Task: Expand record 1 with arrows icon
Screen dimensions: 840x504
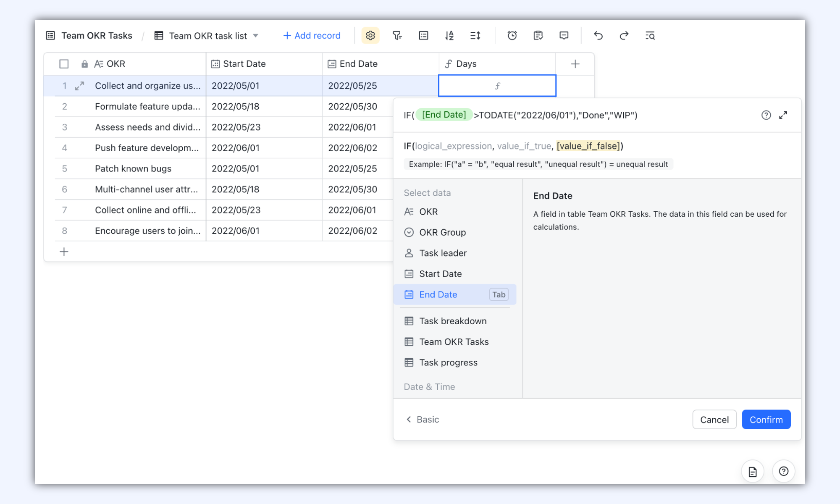Action: 79,86
